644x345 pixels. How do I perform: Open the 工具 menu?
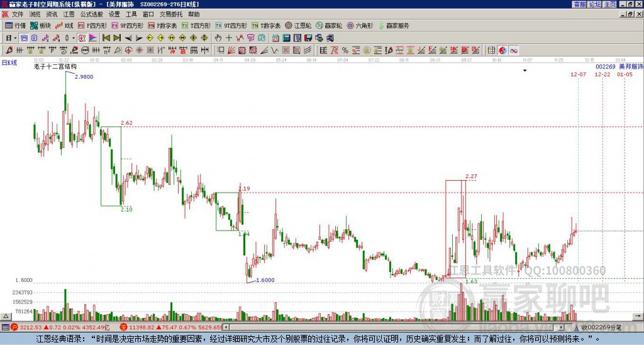tap(131, 14)
